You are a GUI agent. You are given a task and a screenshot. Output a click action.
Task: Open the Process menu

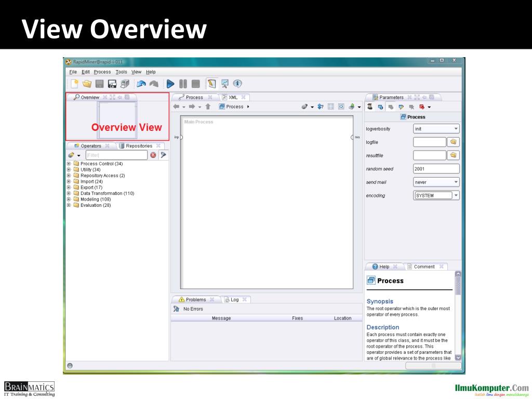[102, 72]
